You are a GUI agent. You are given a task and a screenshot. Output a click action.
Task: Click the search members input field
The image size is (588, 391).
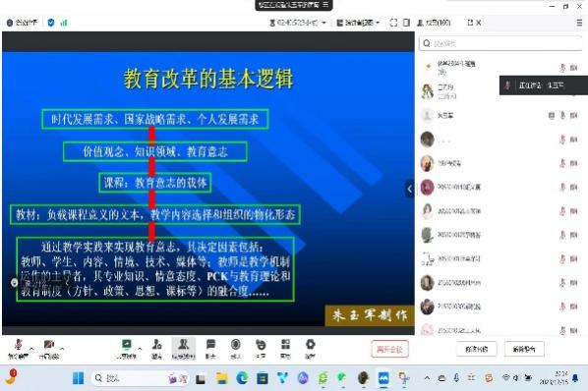point(500,43)
